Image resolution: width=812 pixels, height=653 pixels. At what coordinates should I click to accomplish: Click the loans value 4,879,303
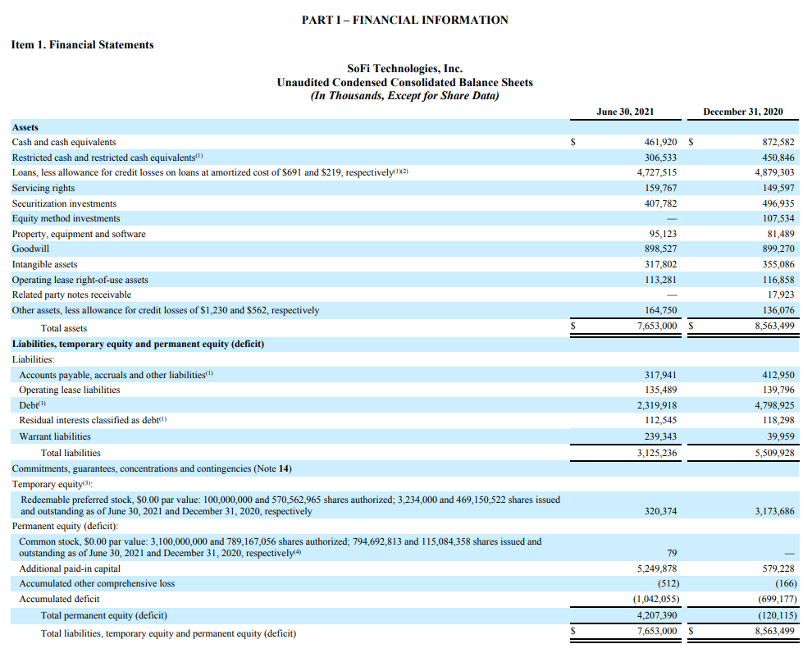click(x=774, y=172)
